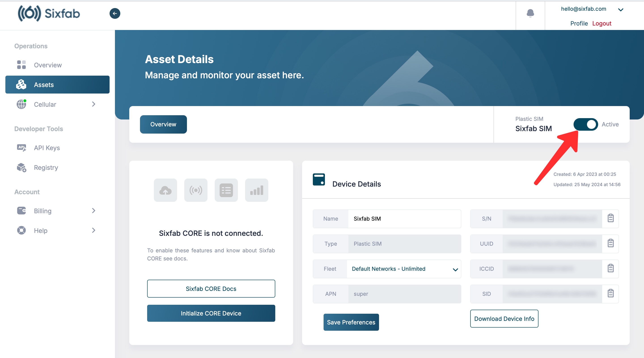Click Download Device Info button
Image resolution: width=644 pixels, height=358 pixels.
coord(504,319)
